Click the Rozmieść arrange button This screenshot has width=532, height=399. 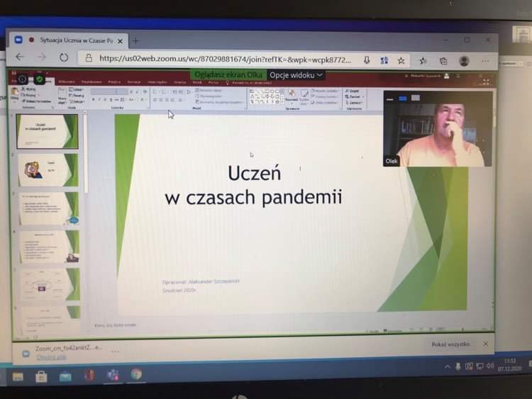tap(291, 96)
